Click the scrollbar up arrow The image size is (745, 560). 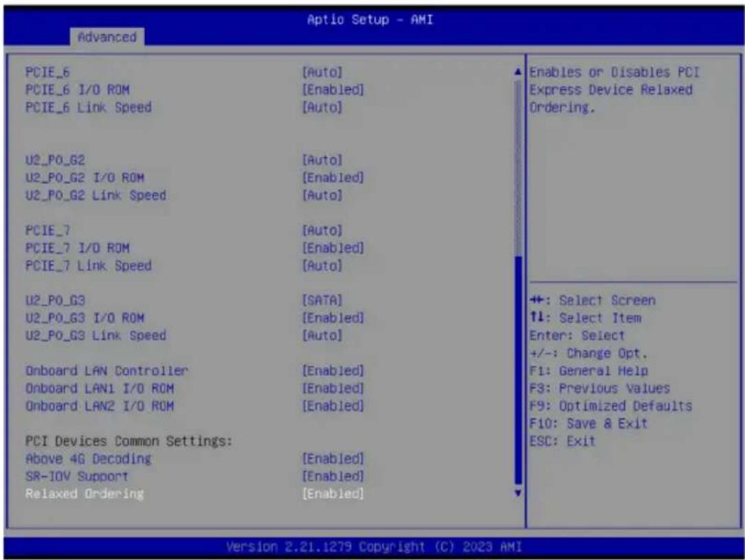(x=518, y=72)
